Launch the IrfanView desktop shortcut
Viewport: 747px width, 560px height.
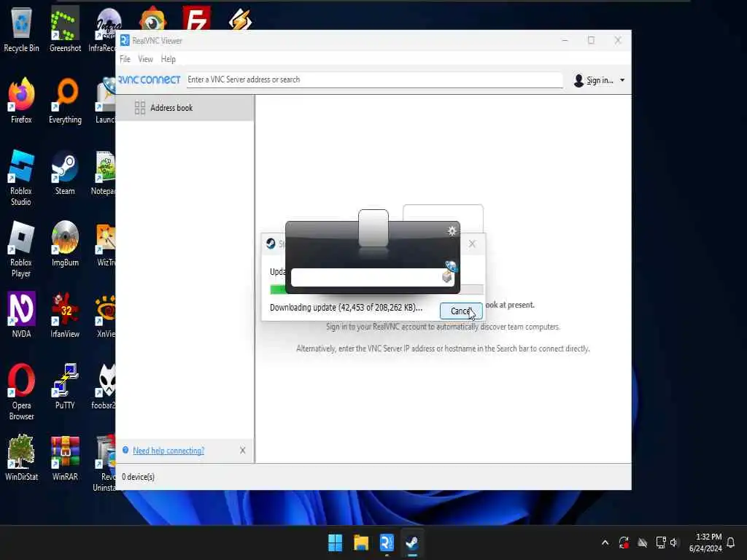pyautogui.click(x=65, y=314)
